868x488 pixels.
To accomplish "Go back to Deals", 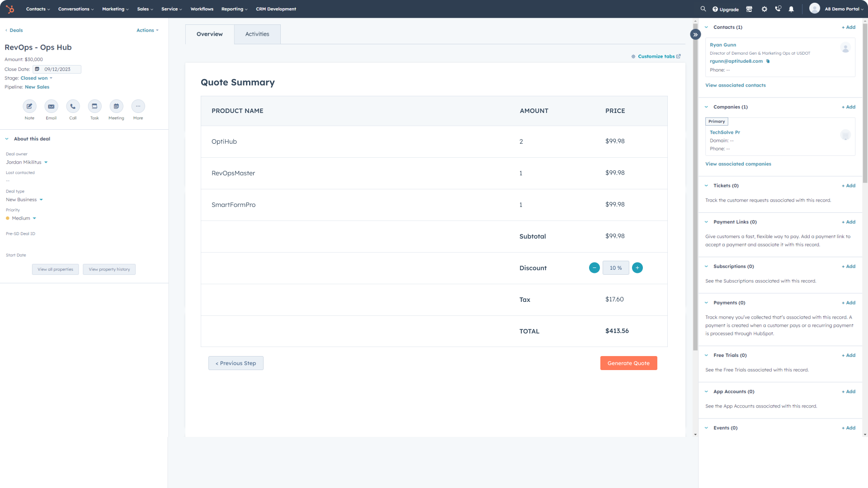I will coord(14,30).
